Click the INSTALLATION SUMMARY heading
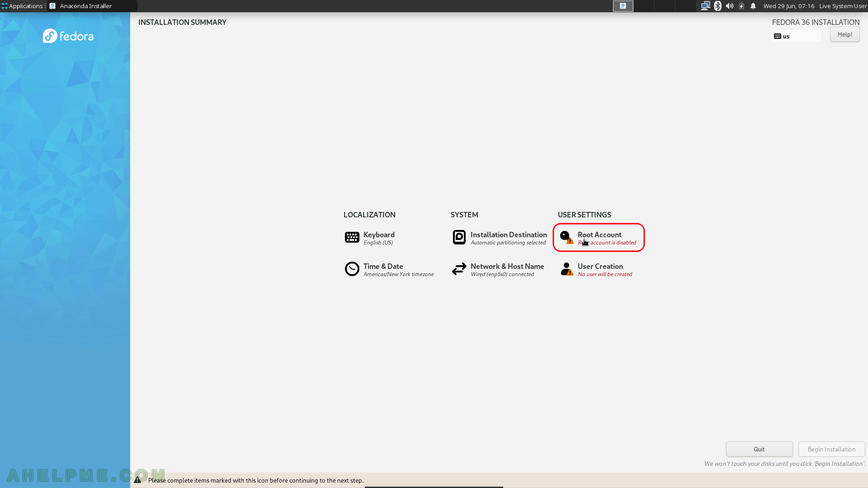 point(182,22)
